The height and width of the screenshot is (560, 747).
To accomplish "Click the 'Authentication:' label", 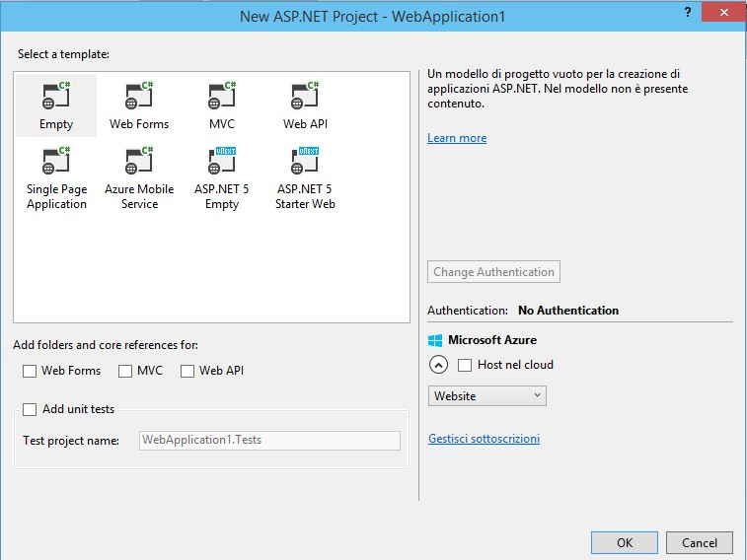I will tap(468, 311).
